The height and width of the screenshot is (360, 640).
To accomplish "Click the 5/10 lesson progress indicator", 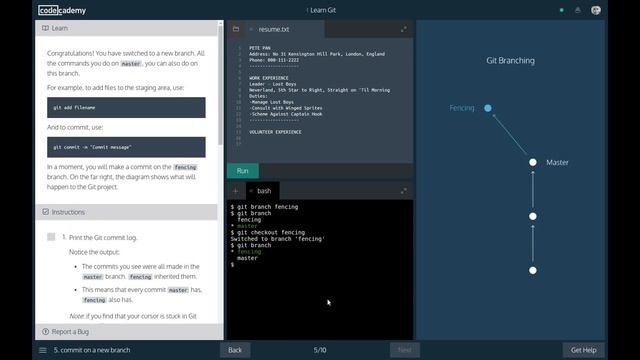I will (320, 350).
